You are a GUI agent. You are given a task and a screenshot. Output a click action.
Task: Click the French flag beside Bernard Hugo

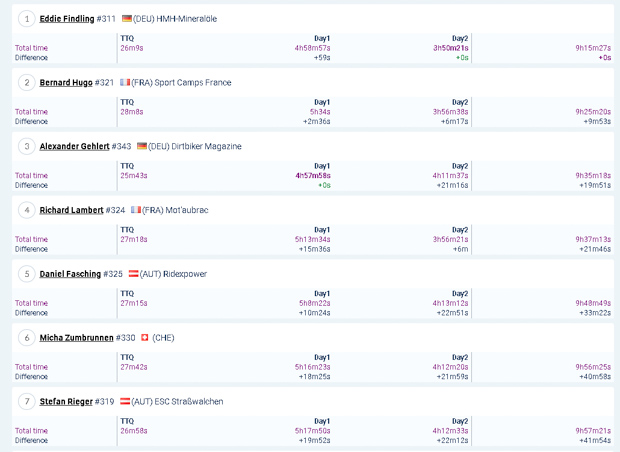coord(125,83)
